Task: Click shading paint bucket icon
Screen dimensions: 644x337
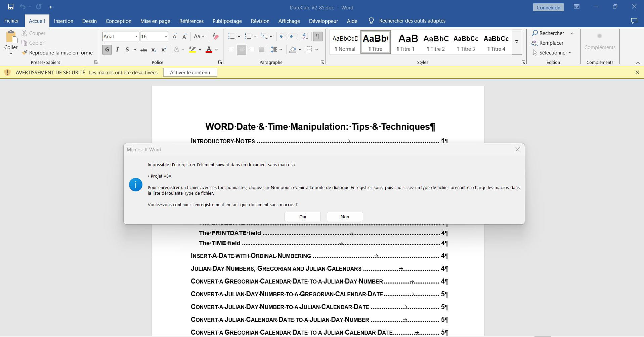Action: (293, 49)
